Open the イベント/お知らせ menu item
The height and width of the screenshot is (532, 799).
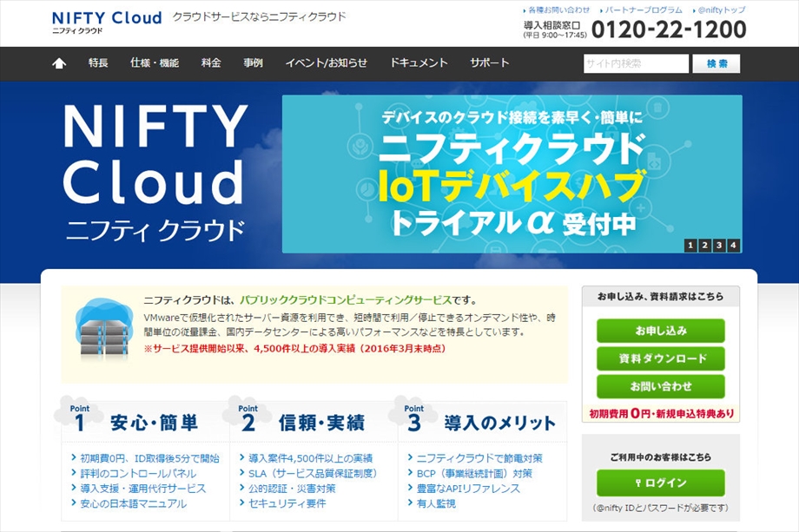pyautogui.click(x=327, y=62)
